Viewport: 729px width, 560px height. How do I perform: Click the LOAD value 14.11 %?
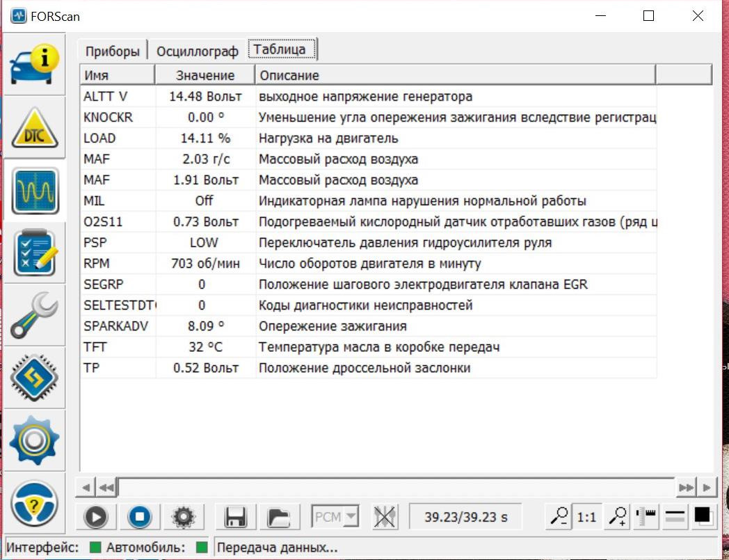(x=205, y=138)
